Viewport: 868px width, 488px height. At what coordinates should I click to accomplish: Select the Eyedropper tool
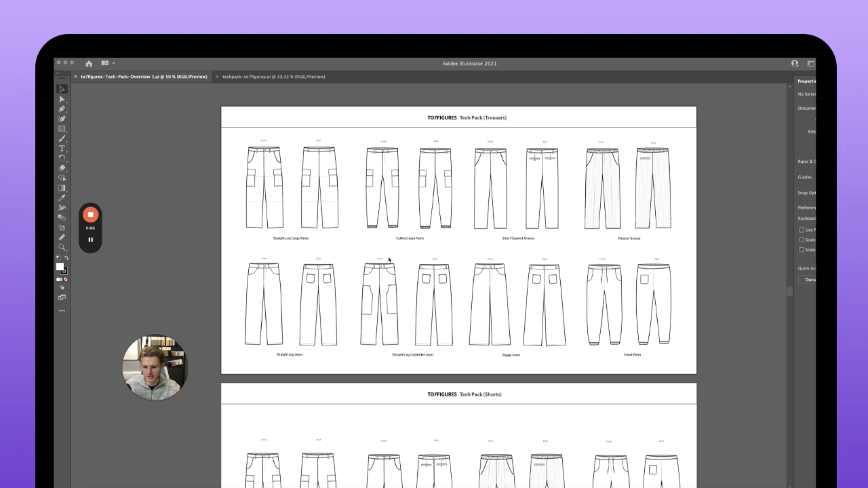pos(62,198)
